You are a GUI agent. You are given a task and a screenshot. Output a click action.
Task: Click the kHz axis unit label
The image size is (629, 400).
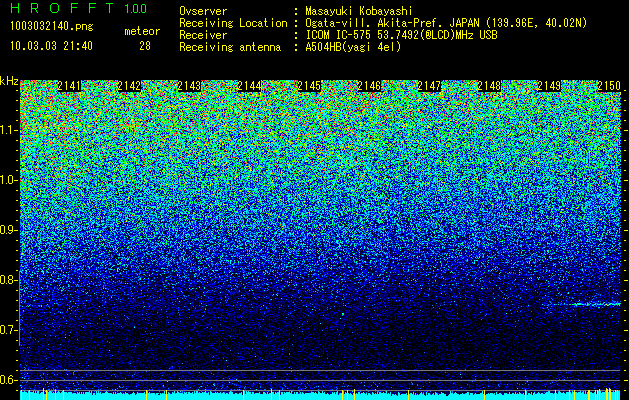click(x=9, y=81)
